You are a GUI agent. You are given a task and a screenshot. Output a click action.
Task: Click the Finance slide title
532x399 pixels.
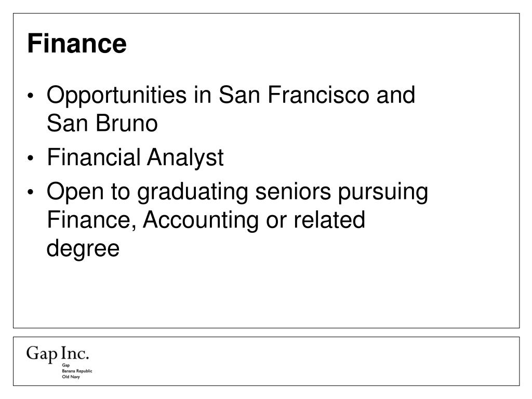tap(77, 44)
